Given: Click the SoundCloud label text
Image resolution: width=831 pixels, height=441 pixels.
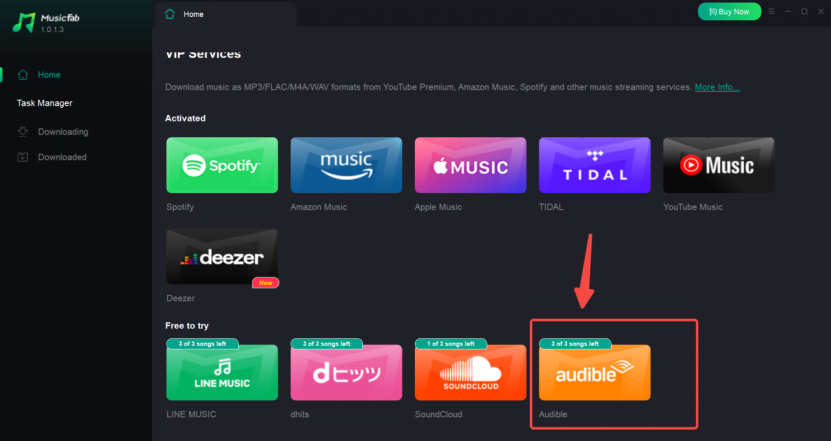Looking at the screenshot, I should point(438,414).
